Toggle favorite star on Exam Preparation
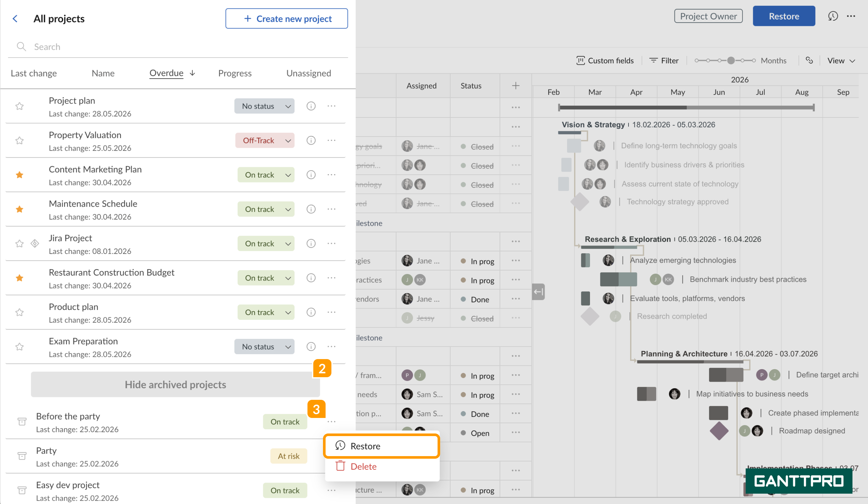 (20, 347)
